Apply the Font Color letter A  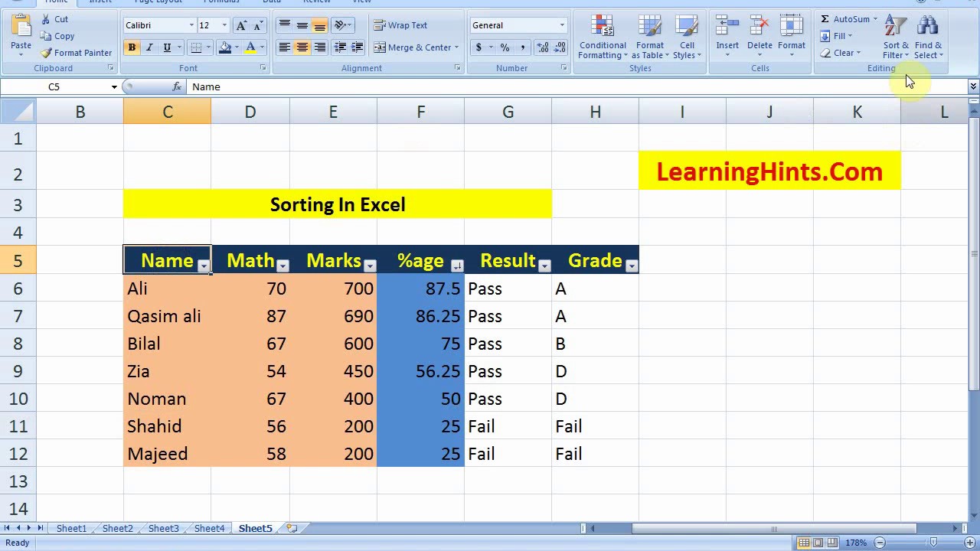250,47
